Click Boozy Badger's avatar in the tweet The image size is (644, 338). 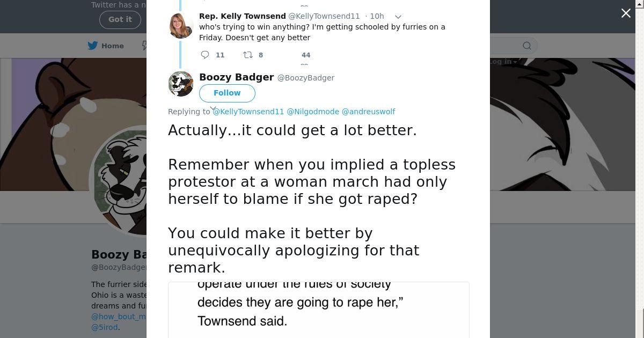point(181,84)
